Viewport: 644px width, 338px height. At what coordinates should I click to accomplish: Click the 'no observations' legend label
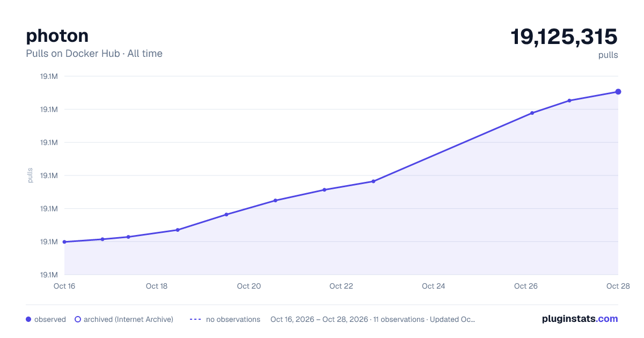tap(233, 319)
